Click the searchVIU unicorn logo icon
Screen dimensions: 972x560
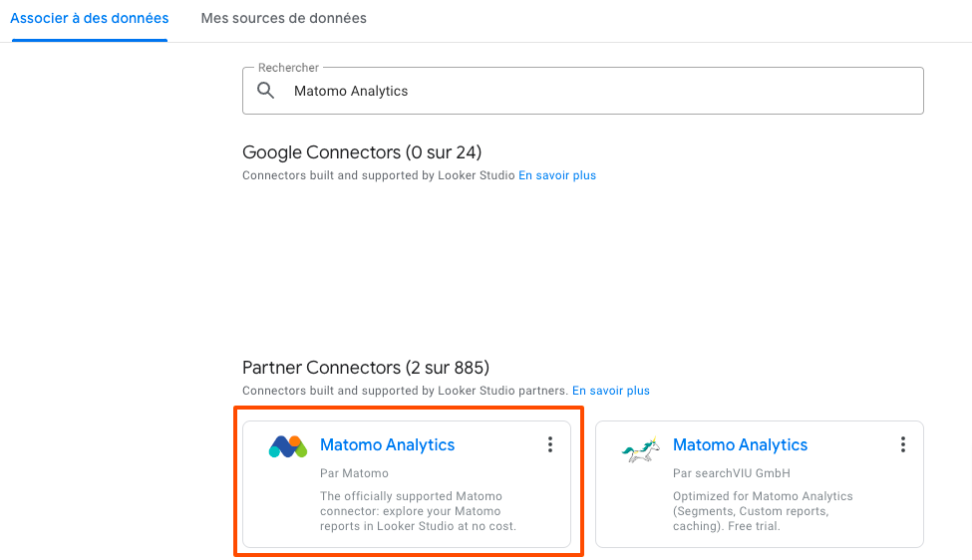click(640, 449)
